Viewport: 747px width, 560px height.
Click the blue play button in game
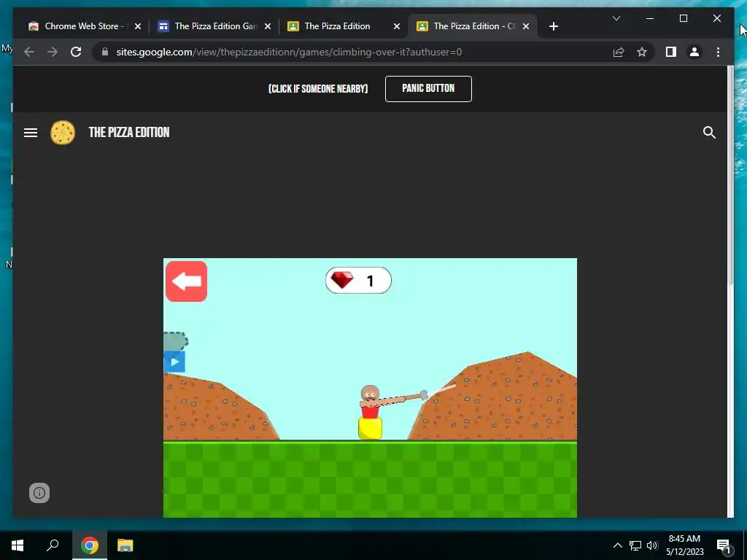pyautogui.click(x=174, y=362)
